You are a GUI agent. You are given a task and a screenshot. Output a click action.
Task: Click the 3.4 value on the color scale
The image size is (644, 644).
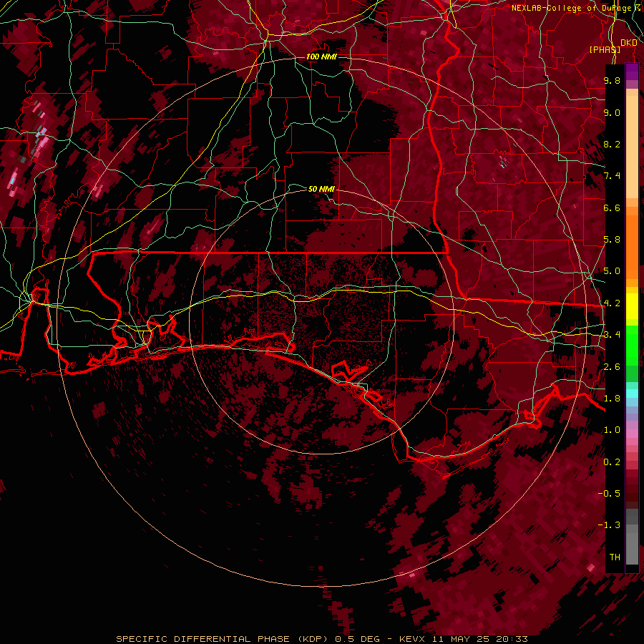612,335
